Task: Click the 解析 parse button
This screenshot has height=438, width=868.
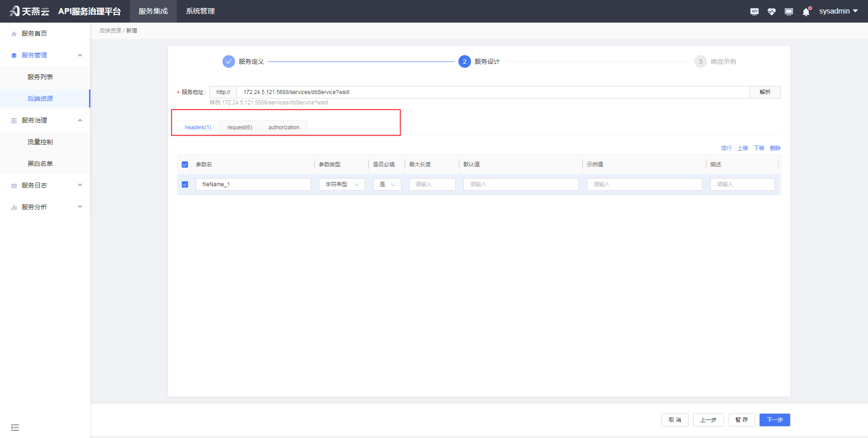Action: pyautogui.click(x=765, y=92)
